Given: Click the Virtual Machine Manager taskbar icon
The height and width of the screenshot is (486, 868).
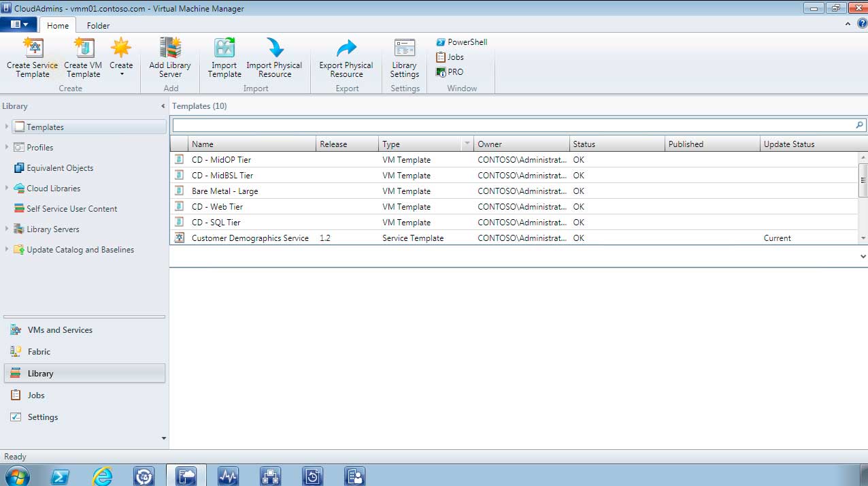Looking at the screenshot, I should tap(186, 476).
